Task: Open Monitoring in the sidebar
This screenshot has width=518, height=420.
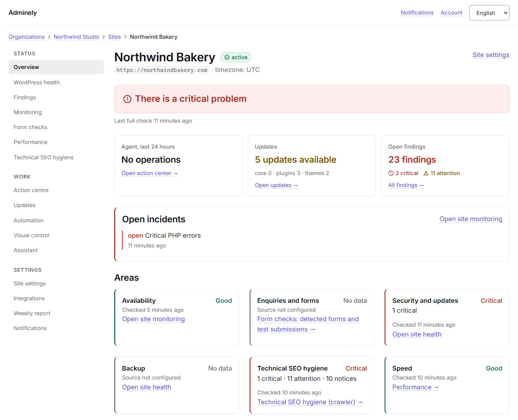Action: [56, 112]
